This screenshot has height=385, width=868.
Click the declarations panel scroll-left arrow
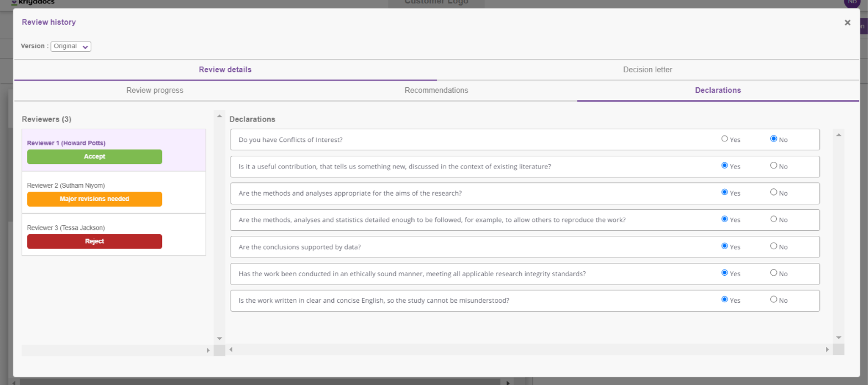pos(231,349)
